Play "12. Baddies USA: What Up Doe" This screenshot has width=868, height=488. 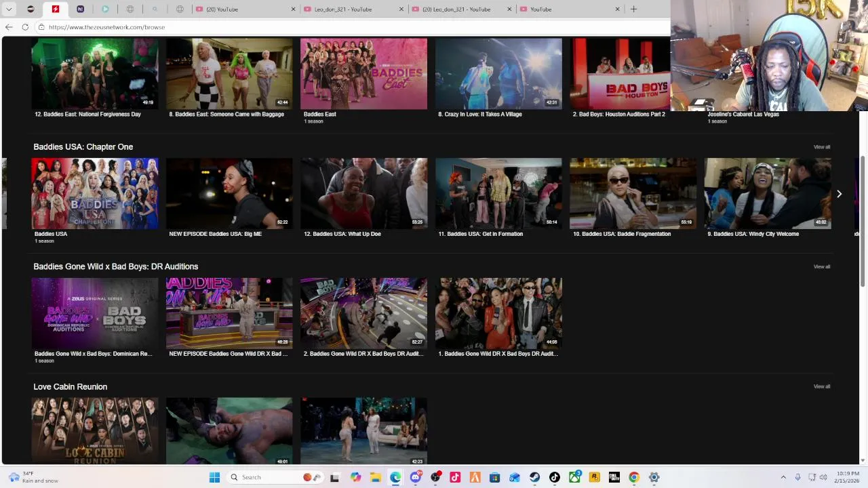[364, 193]
